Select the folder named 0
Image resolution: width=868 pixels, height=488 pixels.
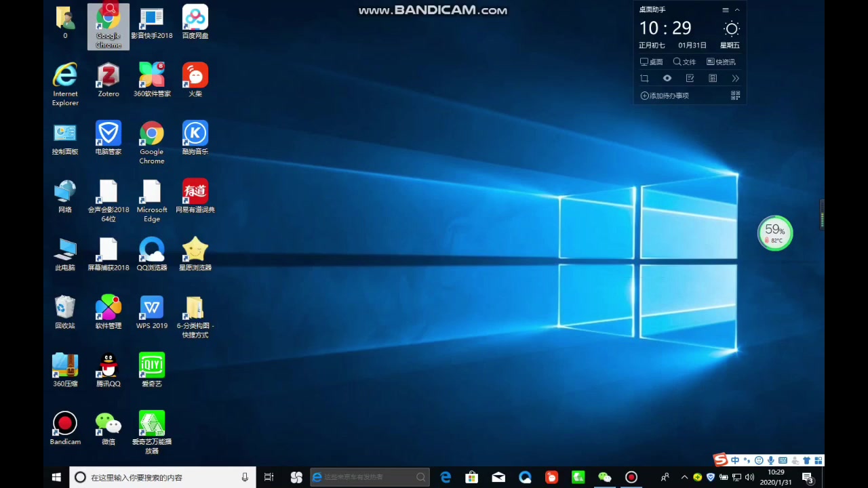[65, 22]
